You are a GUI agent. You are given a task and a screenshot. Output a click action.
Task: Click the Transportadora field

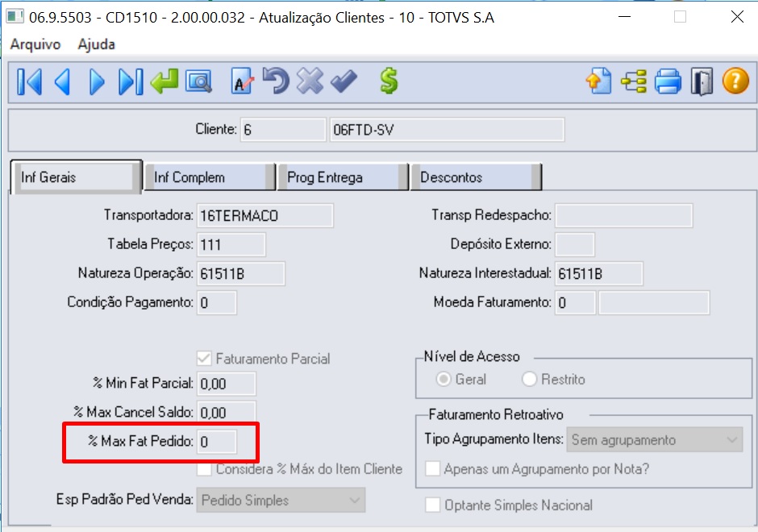tap(265, 215)
